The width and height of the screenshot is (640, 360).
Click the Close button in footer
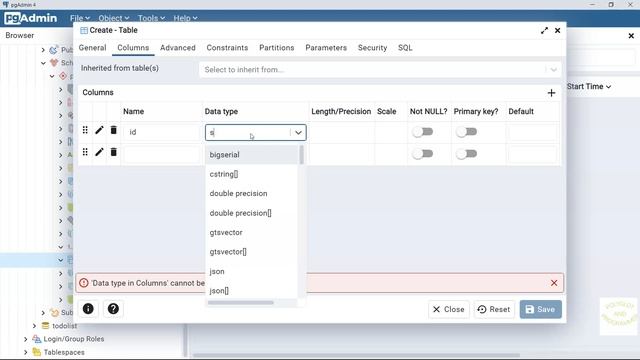pos(449,309)
